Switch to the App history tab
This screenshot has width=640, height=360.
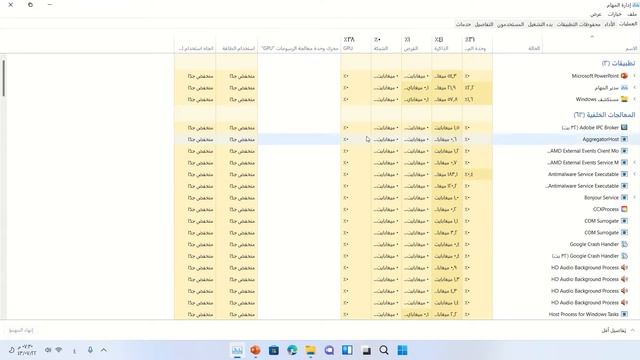pos(578,24)
